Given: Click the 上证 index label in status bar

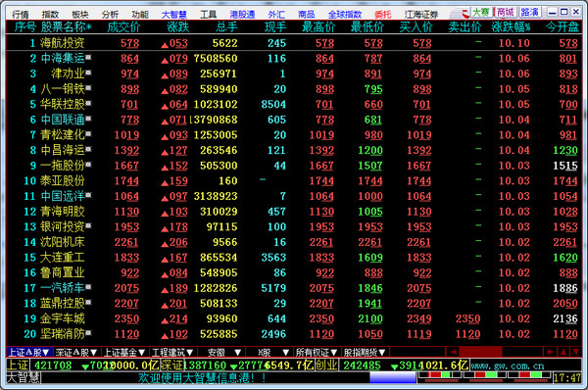Looking at the screenshot, I should click(18, 365).
